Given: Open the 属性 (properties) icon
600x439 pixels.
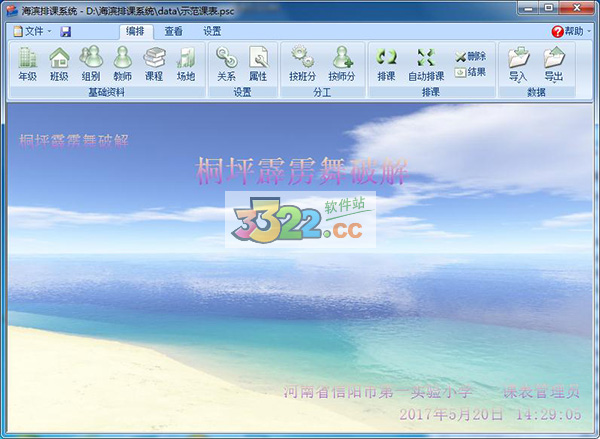Looking at the screenshot, I should [258, 64].
